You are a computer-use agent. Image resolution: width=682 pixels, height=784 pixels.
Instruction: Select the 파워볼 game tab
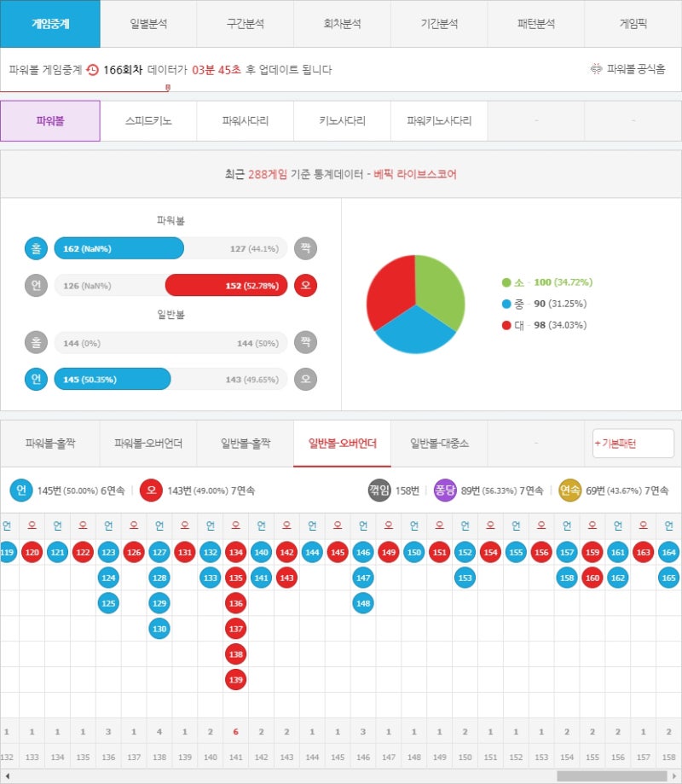click(50, 120)
